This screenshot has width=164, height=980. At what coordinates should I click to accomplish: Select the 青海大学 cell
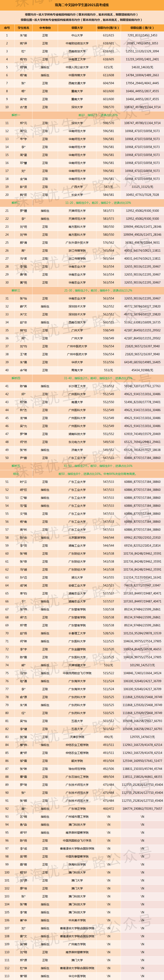click(77, 370)
